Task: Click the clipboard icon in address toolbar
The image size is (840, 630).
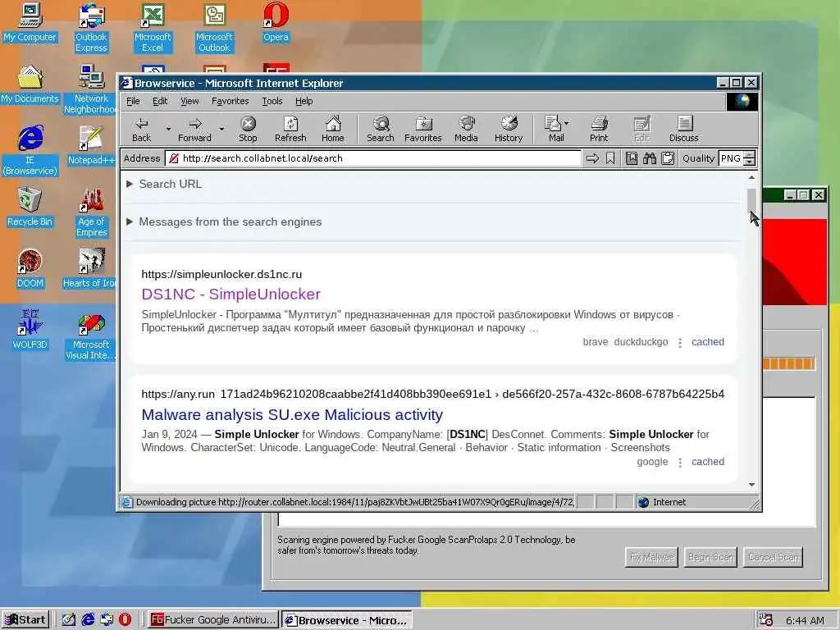Action: [668, 158]
